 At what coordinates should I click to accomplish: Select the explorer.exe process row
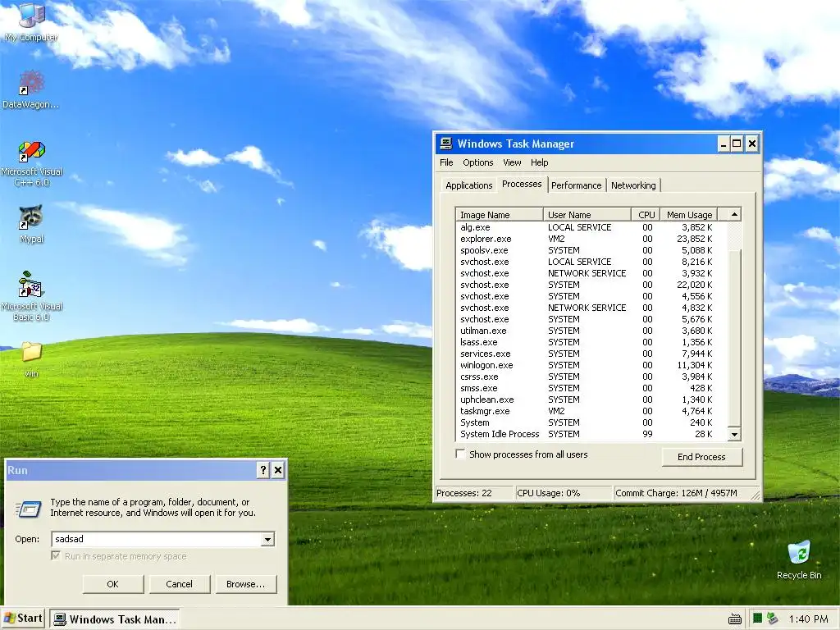[x=591, y=239]
